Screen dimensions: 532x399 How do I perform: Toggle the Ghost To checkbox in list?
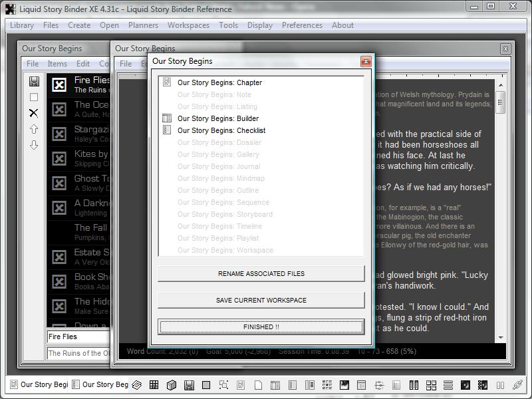59,183
